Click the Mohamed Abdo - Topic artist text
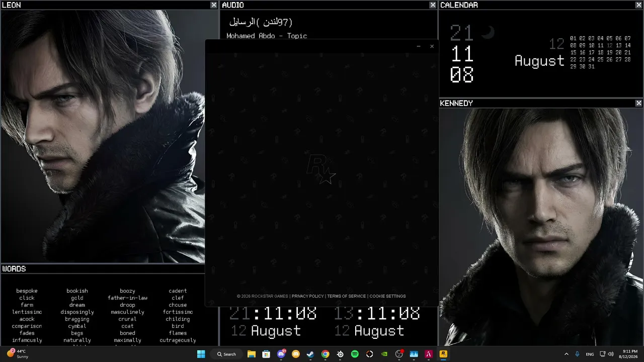This screenshot has height=362, width=644. click(267, 36)
